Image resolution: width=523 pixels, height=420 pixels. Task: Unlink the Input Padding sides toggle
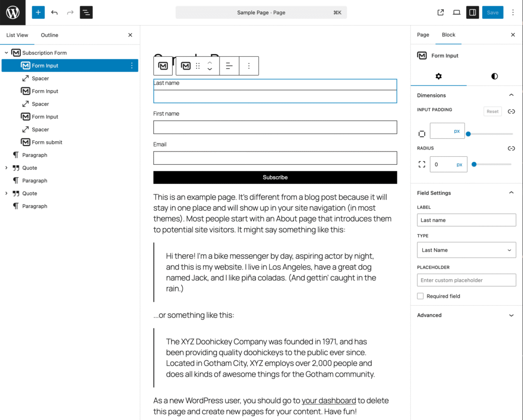pyautogui.click(x=511, y=111)
